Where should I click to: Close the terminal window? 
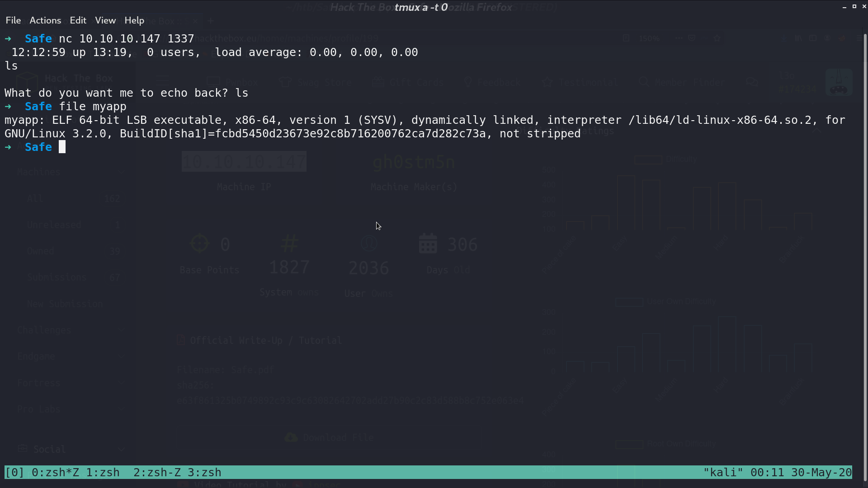[x=864, y=6]
